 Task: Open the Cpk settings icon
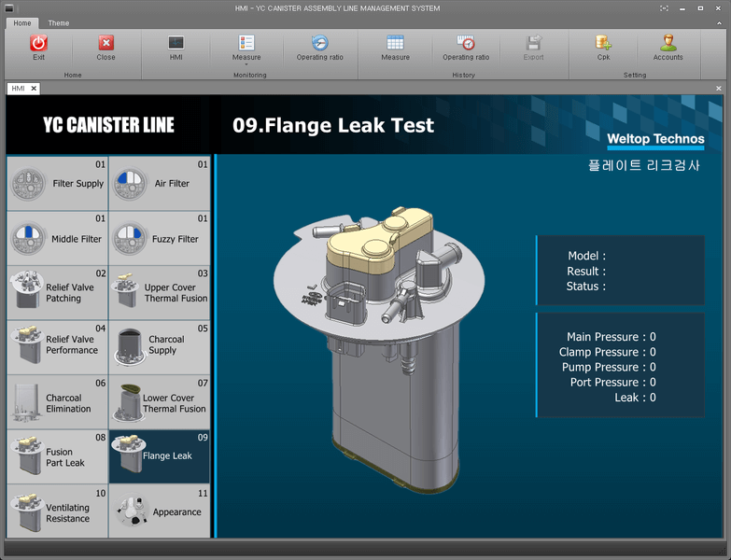coord(603,44)
